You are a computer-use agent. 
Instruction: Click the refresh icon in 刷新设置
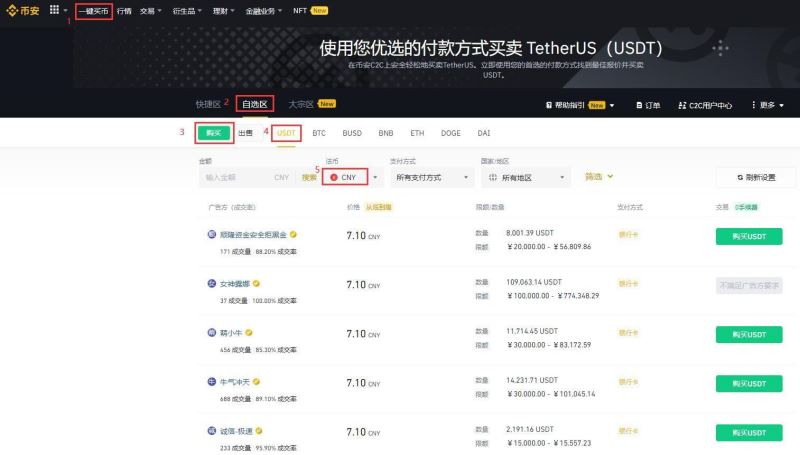tap(740, 178)
